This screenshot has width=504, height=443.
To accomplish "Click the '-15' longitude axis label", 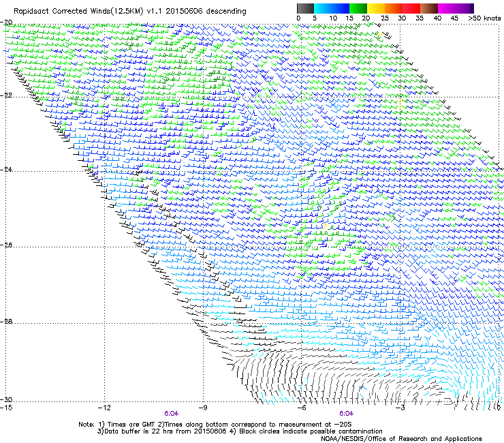I will coord(7,408).
